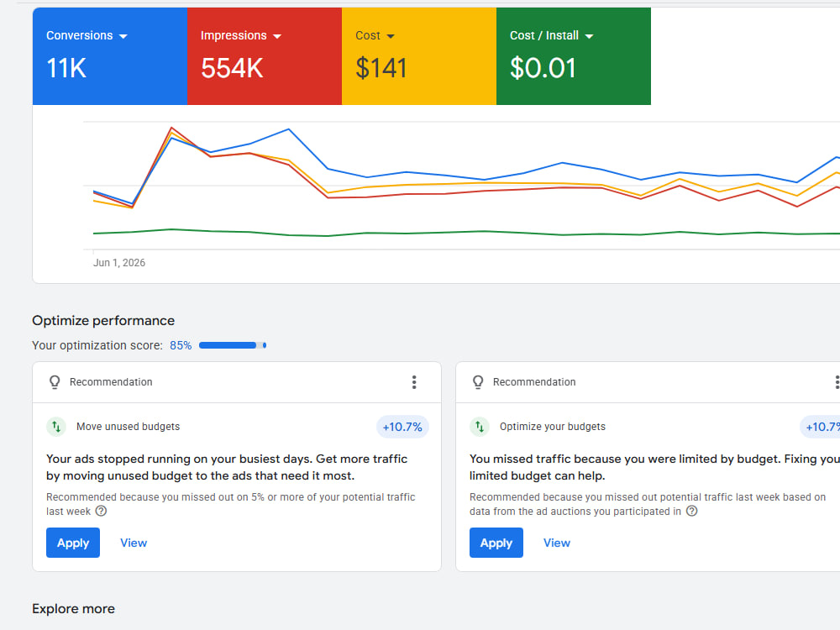
Task: Apply the Move unused budgets recommendation
Action: tap(73, 543)
